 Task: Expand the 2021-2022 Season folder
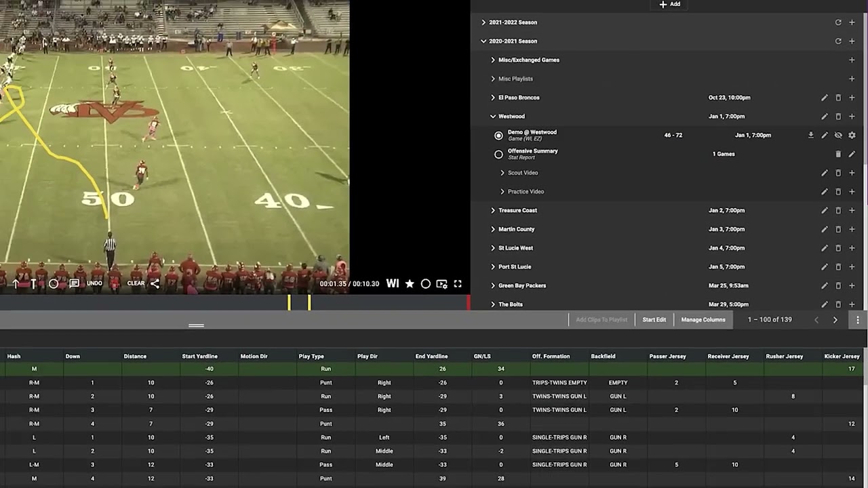[484, 22]
